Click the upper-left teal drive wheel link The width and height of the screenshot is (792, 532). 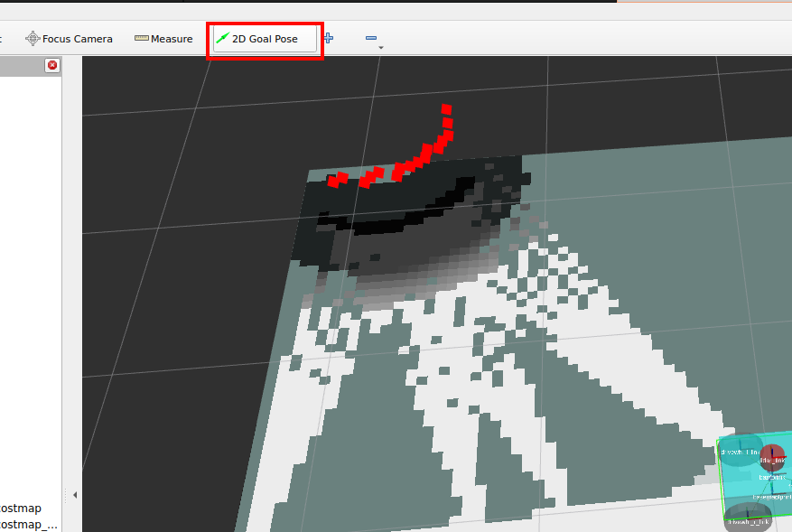[x=739, y=452]
